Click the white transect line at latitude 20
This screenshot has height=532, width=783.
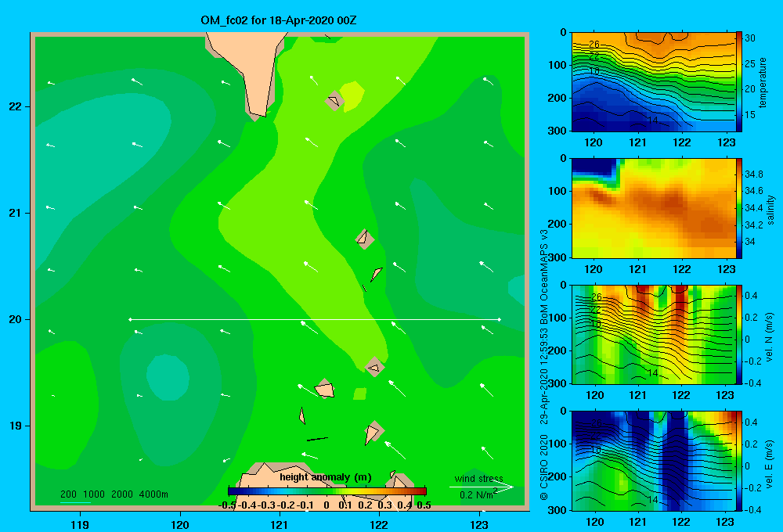click(x=315, y=319)
